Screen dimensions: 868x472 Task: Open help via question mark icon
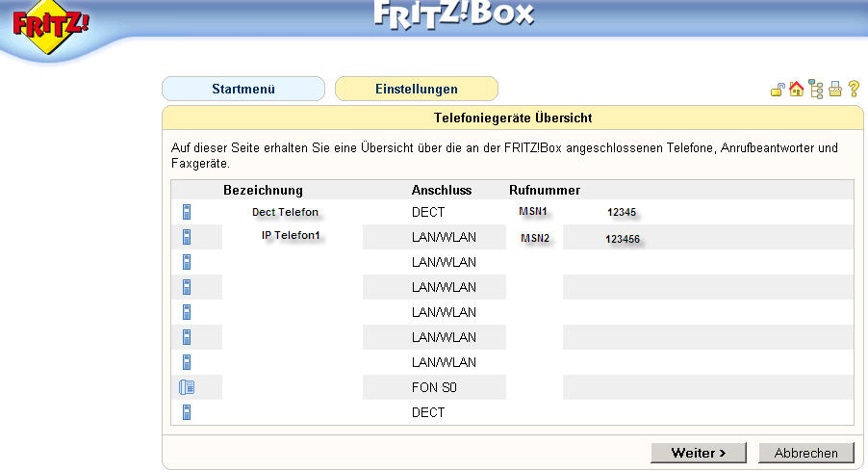tap(855, 89)
